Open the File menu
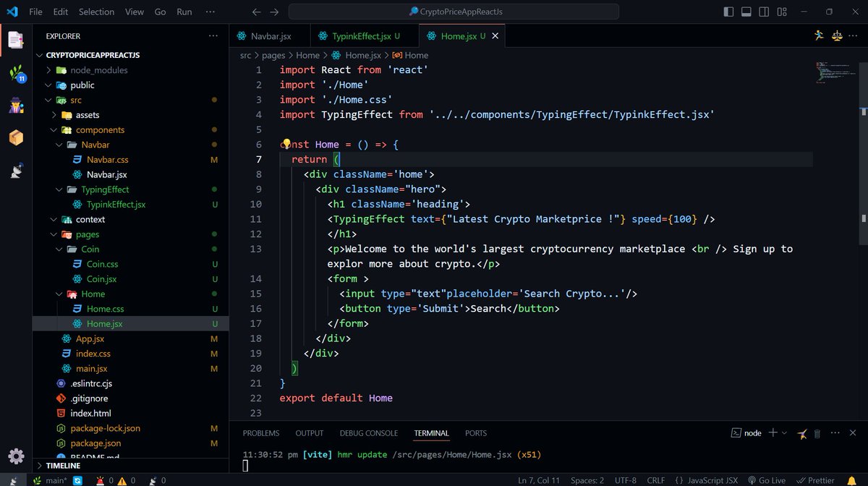Viewport: 868px width, 486px height. [35, 12]
